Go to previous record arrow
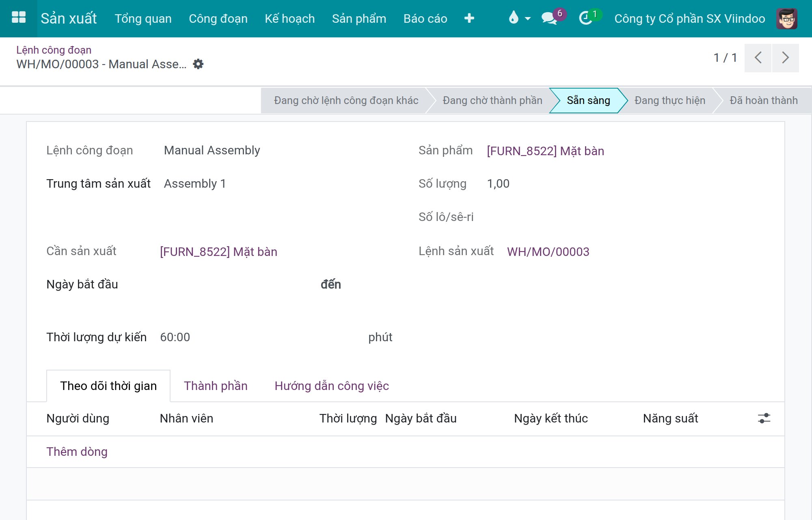This screenshot has height=520, width=812. (758, 58)
